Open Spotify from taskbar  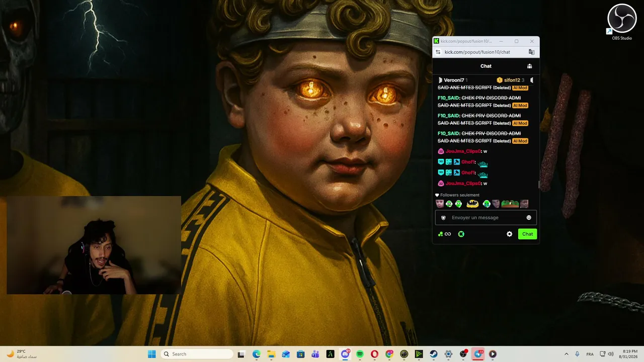[x=360, y=354]
